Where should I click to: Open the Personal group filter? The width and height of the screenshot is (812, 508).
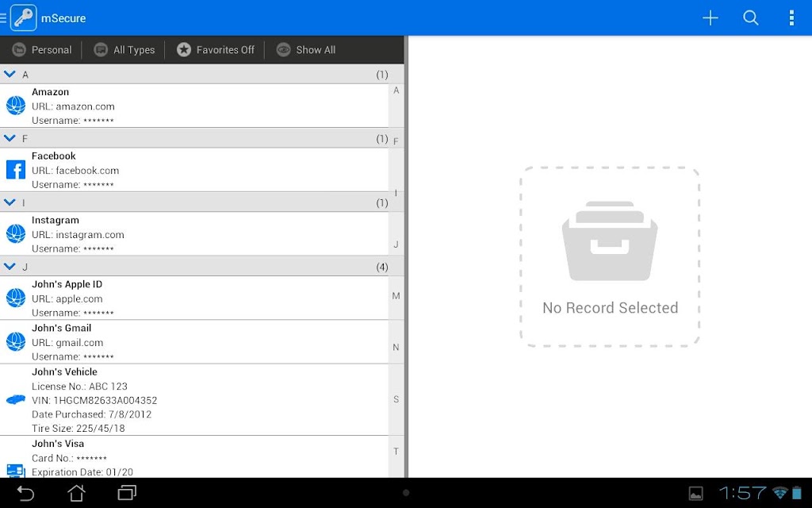coord(41,50)
